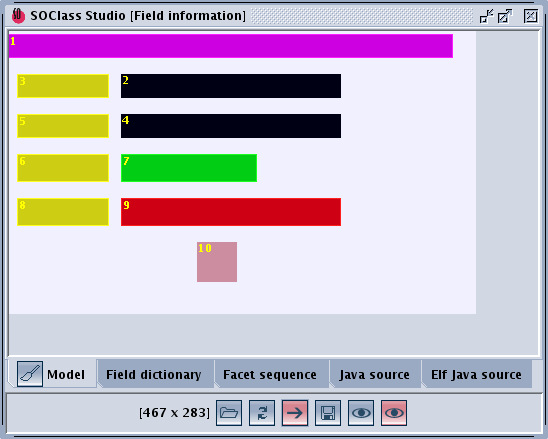548x439 pixels.
Task: Select green block number 7
Action: click(x=189, y=168)
